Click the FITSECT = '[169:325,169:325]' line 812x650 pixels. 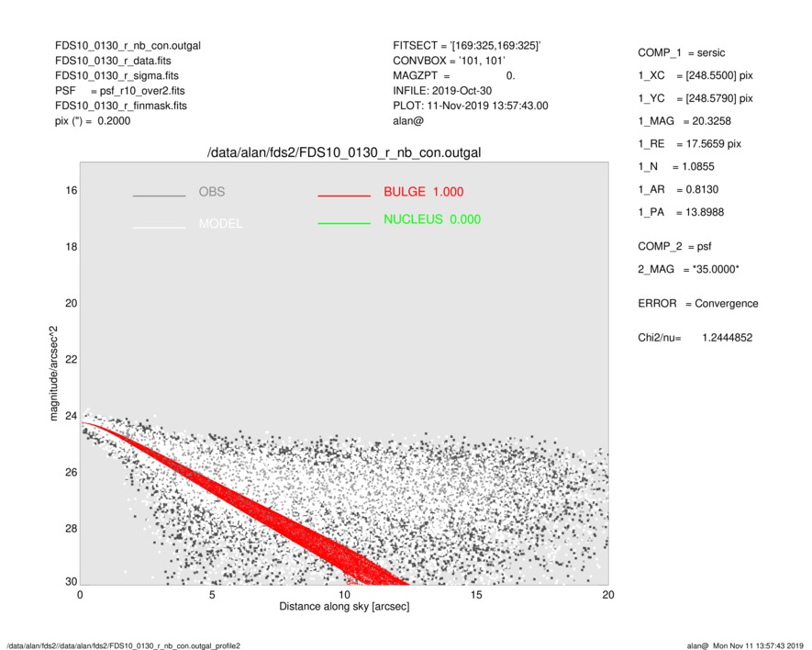pyautogui.click(x=467, y=46)
